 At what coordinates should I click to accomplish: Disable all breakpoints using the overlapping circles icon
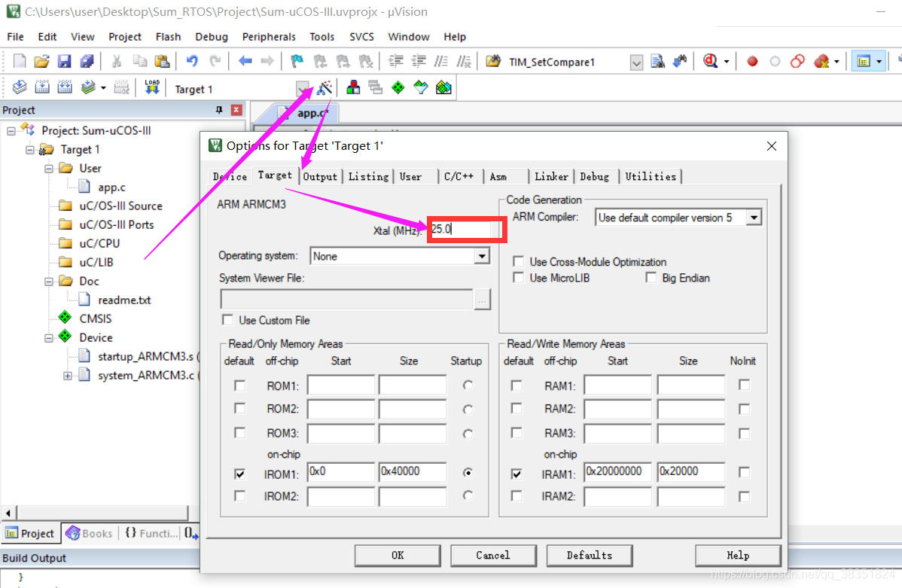click(x=797, y=61)
